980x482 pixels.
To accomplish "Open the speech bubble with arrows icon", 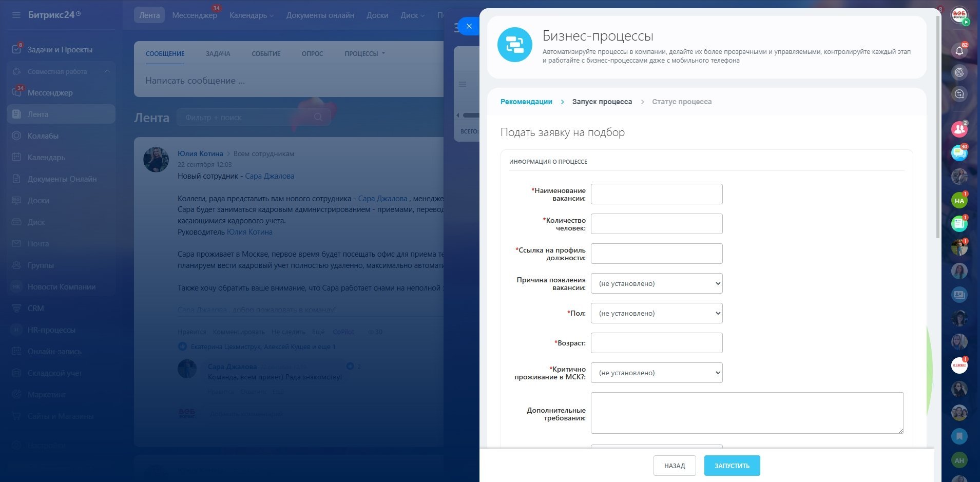I will pyautogui.click(x=959, y=94).
